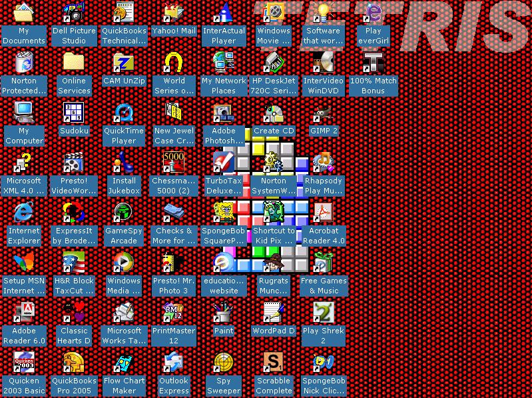Launch Microsoft Works Task Launcher
The height and width of the screenshot is (398, 532).
(124, 312)
